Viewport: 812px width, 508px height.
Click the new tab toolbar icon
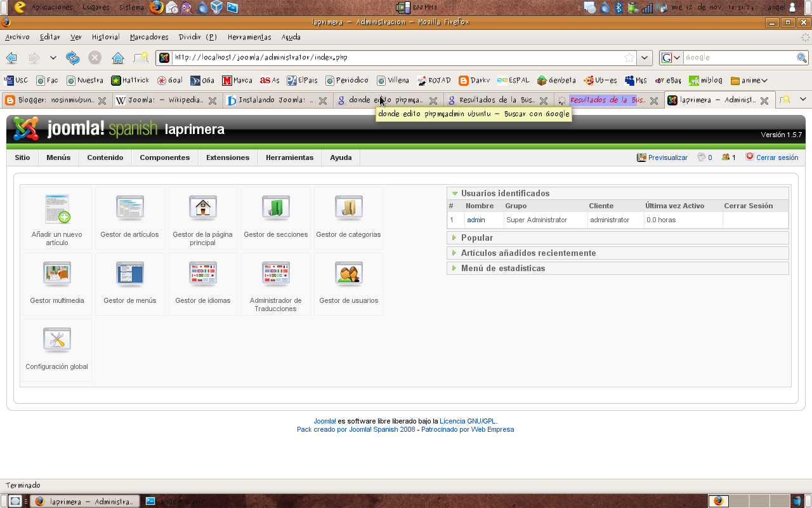[140, 58]
